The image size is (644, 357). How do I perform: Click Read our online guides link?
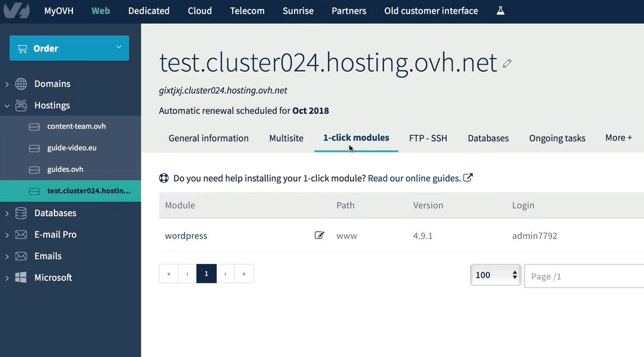pyautogui.click(x=414, y=178)
